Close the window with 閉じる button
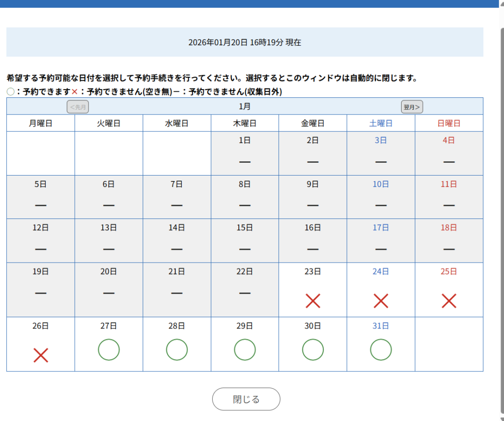This screenshot has height=421, width=504. [246, 399]
